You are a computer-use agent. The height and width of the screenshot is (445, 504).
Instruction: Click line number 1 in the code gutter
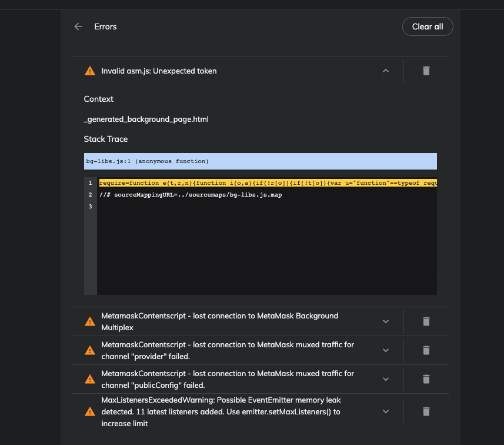point(90,182)
